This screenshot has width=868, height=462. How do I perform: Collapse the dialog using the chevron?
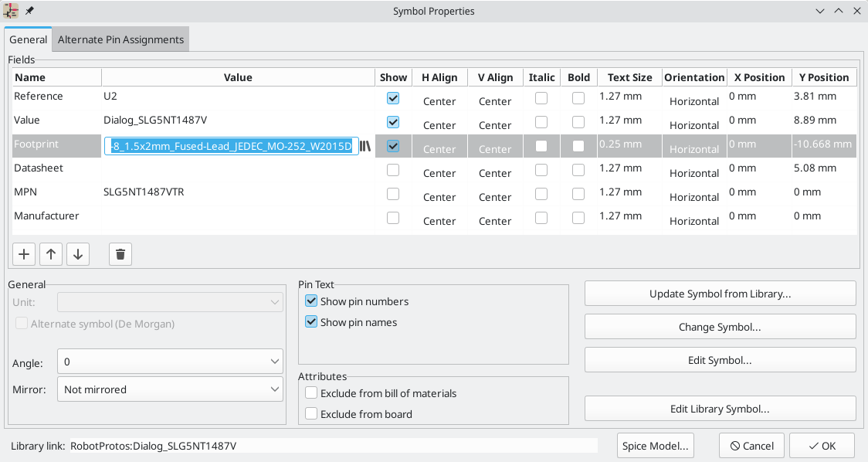pos(820,11)
